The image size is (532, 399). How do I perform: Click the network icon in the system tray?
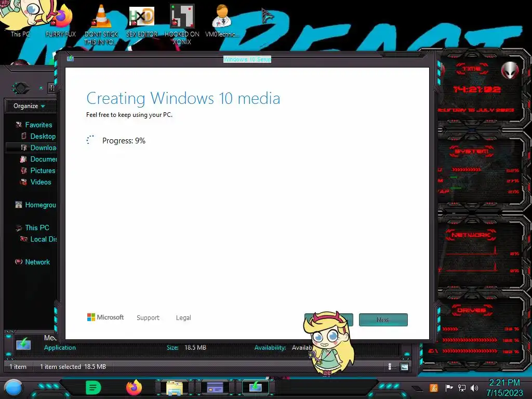462,388
